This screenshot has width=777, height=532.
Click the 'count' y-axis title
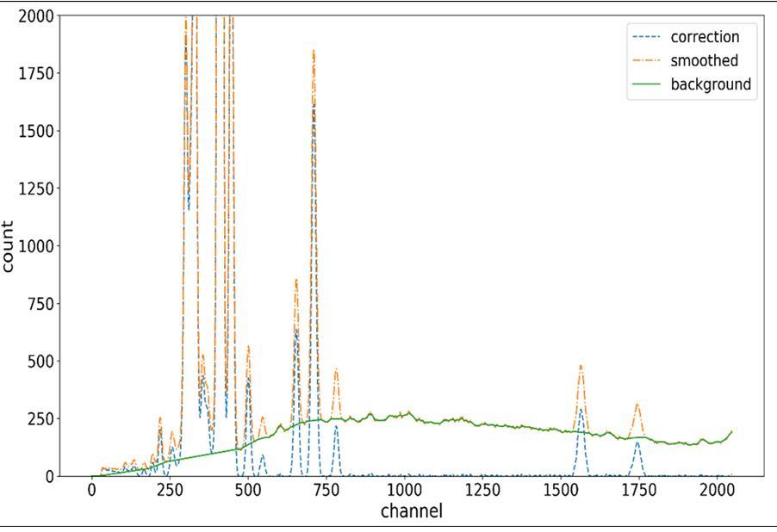9,246
